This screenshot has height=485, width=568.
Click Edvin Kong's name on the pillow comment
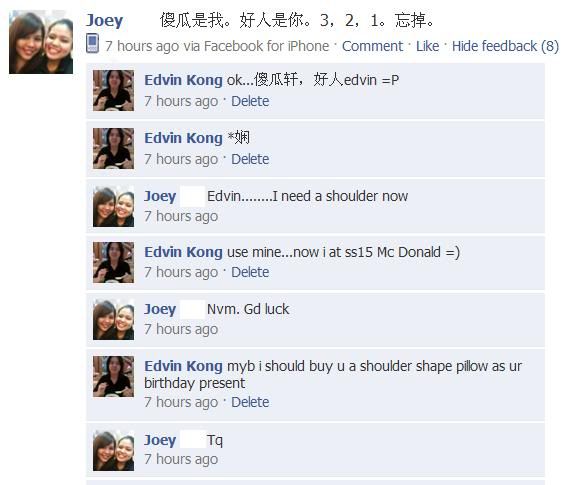point(183,366)
